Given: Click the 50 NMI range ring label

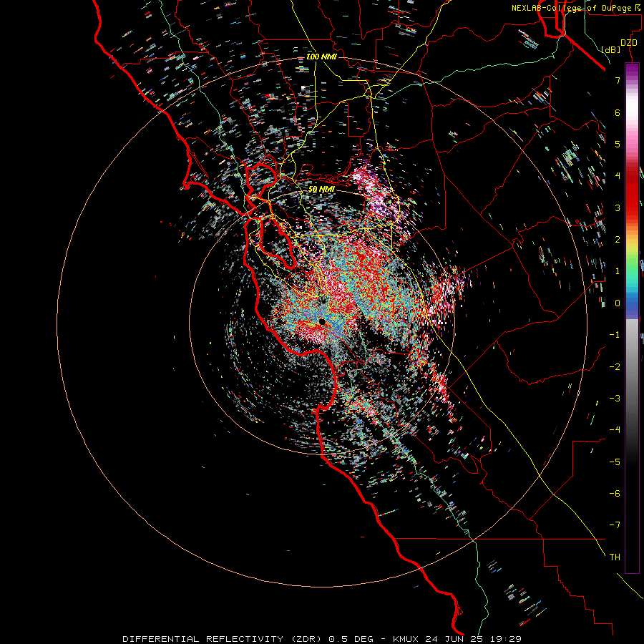Looking at the screenshot, I should pos(321,189).
